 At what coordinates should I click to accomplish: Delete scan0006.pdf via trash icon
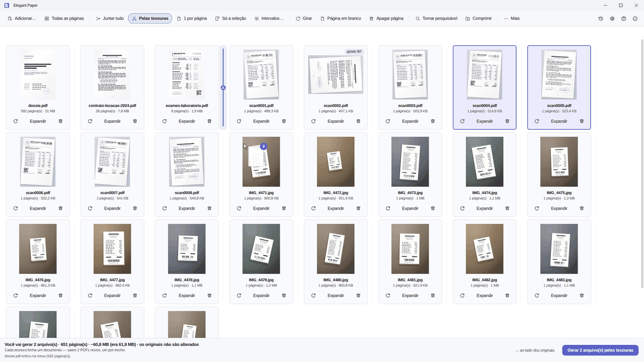click(x=60, y=208)
